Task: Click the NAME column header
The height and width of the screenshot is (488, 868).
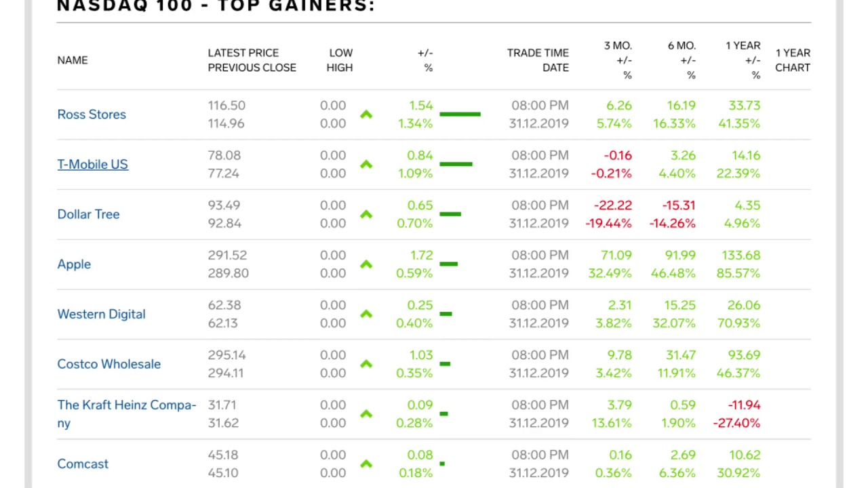Action: point(73,60)
